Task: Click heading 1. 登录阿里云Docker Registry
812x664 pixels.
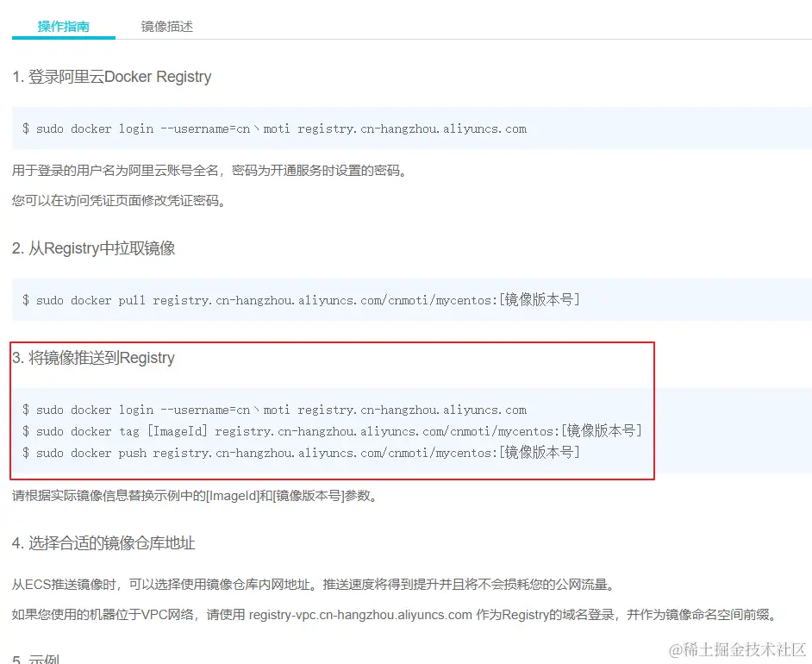Action: tap(112, 77)
